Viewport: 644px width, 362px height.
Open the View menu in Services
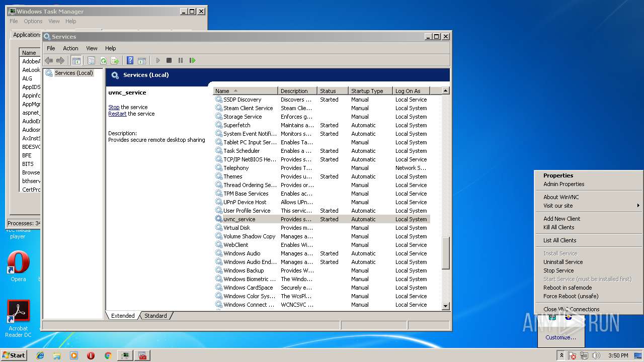[x=92, y=48]
